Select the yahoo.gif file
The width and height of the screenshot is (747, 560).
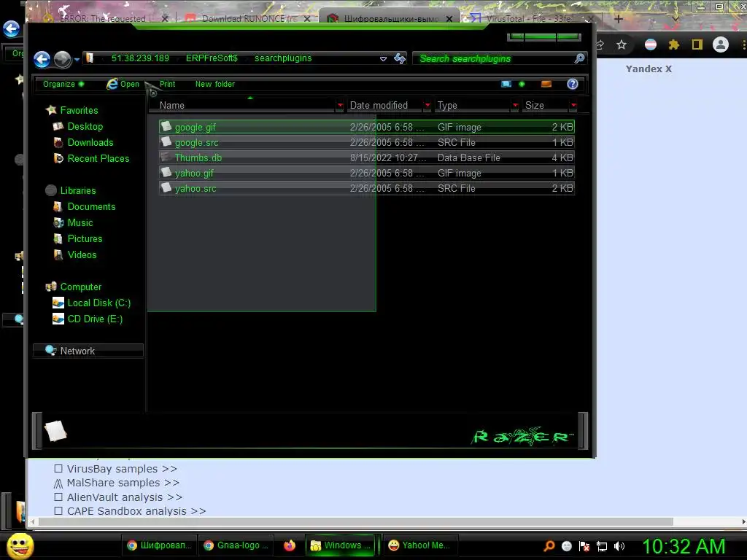tap(366, 173)
